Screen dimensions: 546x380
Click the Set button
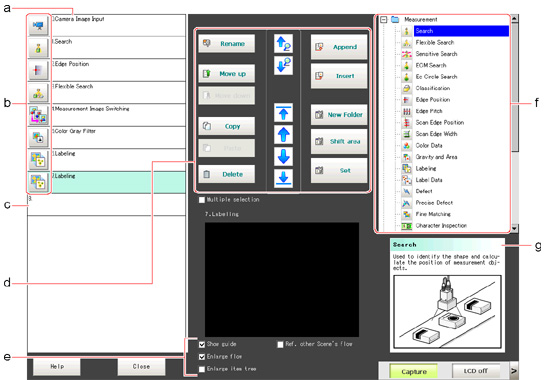pyautogui.click(x=339, y=170)
